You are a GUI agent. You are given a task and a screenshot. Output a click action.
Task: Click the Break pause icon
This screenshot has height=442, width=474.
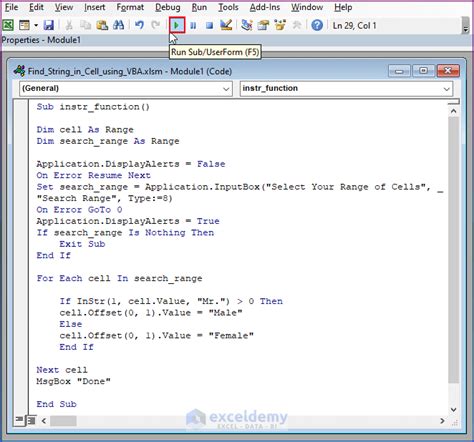[x=193, y=25]
